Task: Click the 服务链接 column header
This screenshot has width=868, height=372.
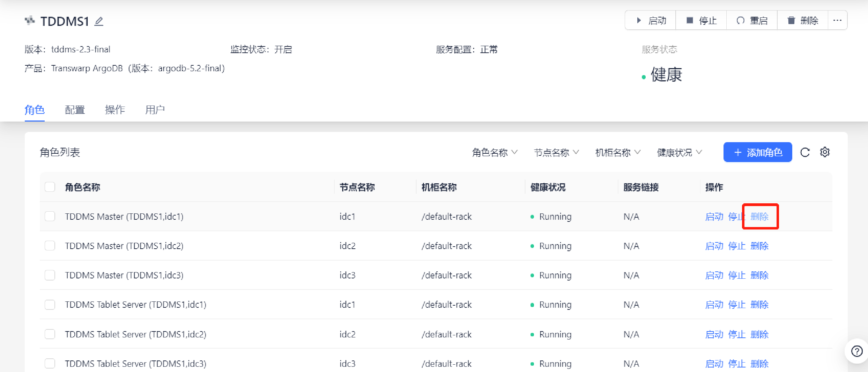Action: click(641, 187)
